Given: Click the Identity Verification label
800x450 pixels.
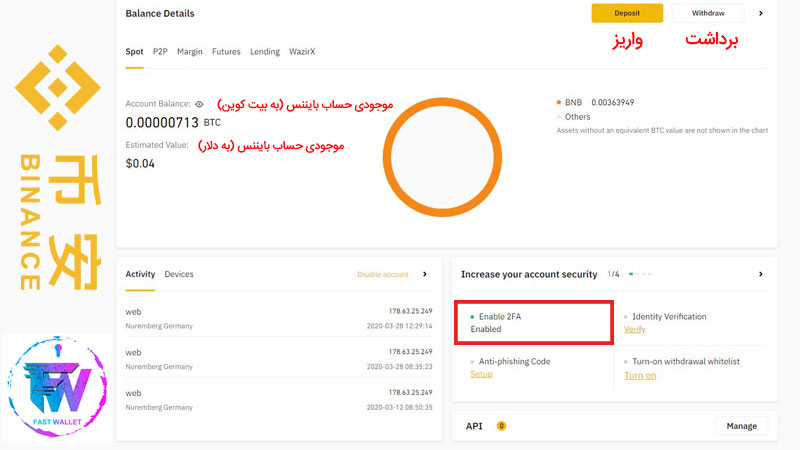Looking at the screenshot, I should click(669, 316).
